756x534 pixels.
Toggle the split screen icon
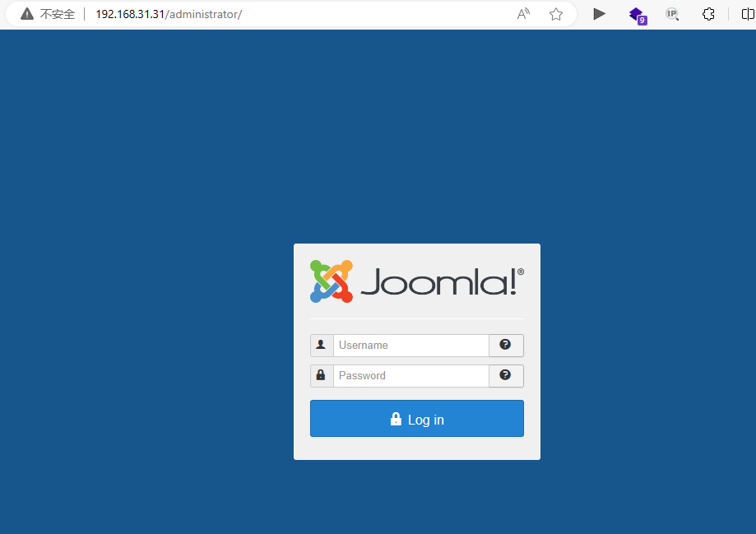[748, 14]
